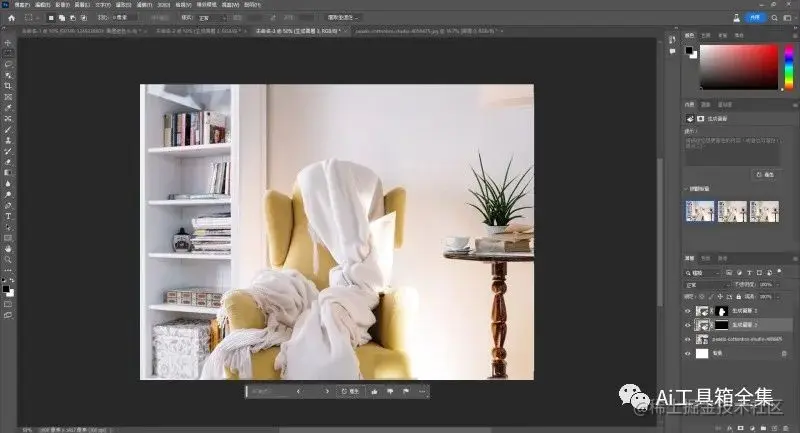Hide the selected generative layer with black mask

click(x=688, y=325)
